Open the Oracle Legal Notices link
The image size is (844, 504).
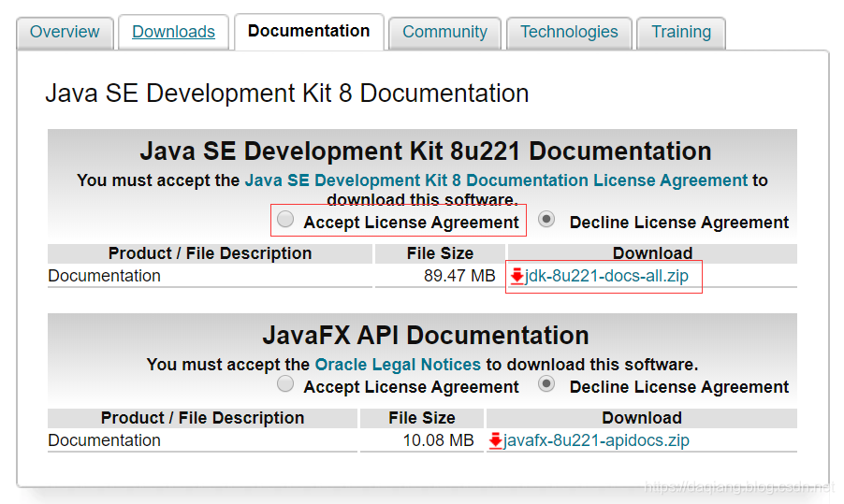[398, 365]
